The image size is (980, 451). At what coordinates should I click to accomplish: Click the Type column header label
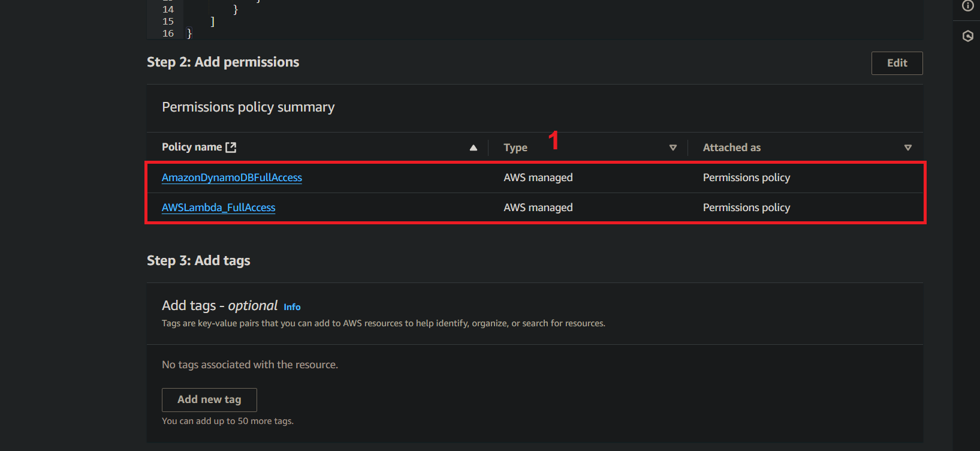515,148
